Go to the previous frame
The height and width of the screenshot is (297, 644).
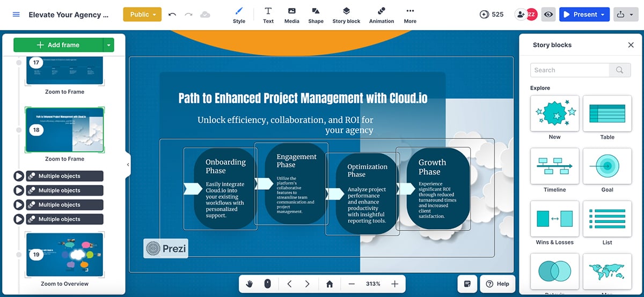click(x=289, y=284)
